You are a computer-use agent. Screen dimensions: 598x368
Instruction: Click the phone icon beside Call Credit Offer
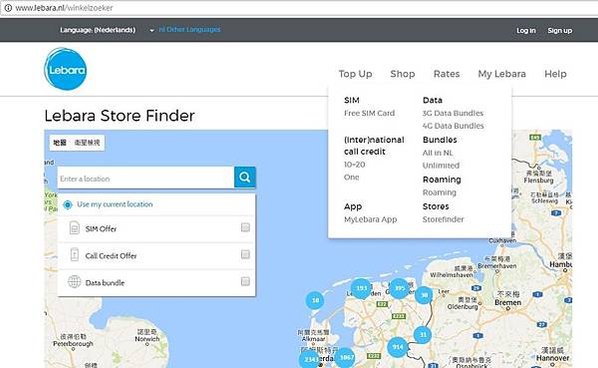[x=74, y=255]
